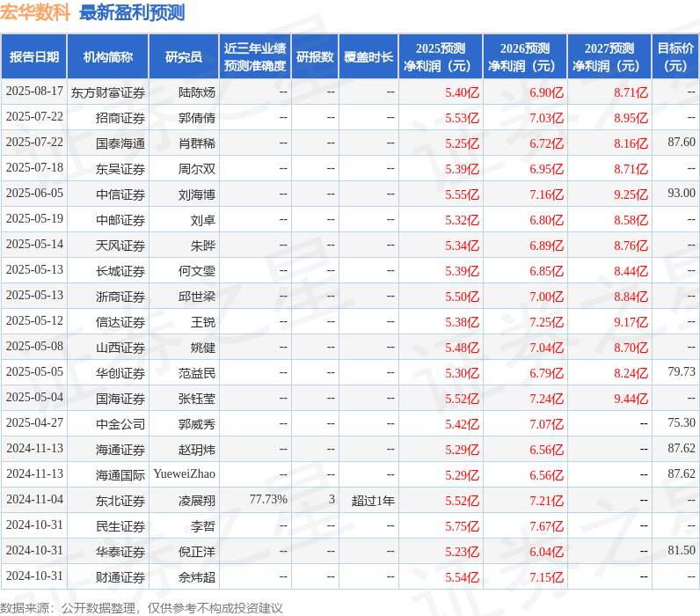The width and height of the screenshot is (700, 616).
Task: Click target price 87.60
Action: 682,142
